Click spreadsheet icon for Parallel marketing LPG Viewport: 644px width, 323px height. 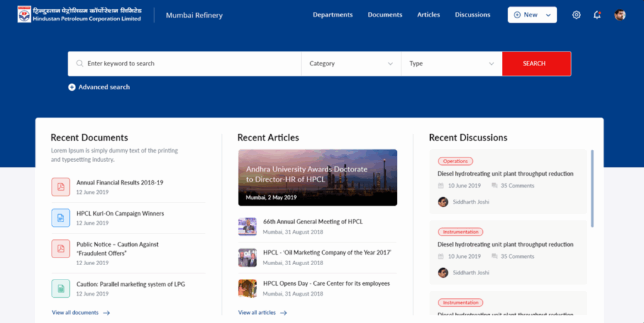pyautogui.click(x=61, y=288)
